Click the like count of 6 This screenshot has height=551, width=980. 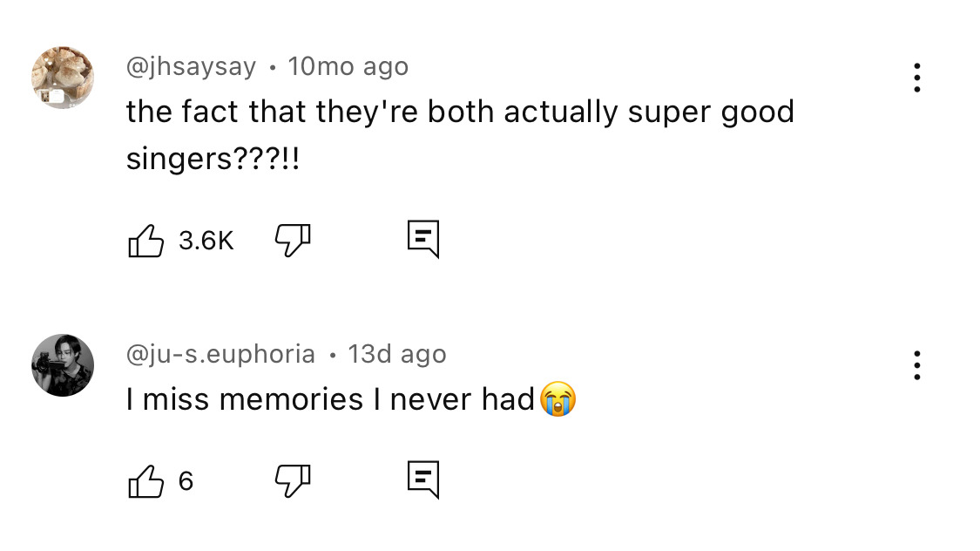click(186, 481)
